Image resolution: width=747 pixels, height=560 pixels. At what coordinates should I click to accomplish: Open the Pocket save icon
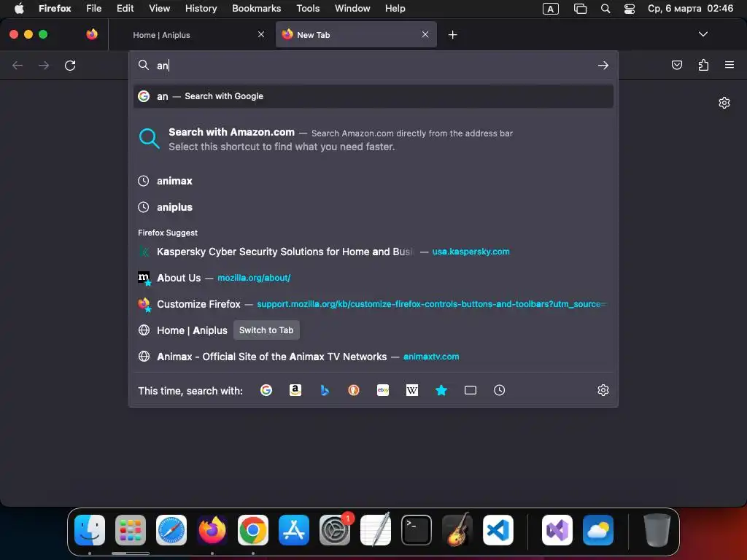tap(676, 65)
